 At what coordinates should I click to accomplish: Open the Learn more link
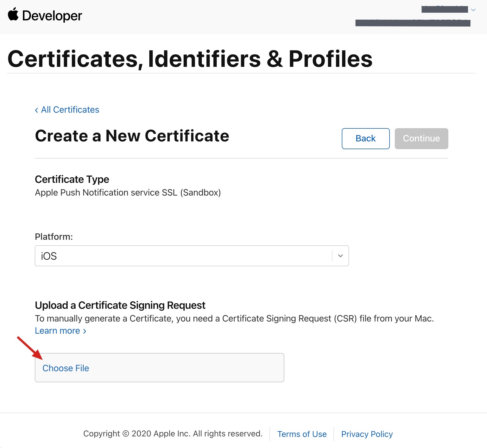click(x=57, y=331)
